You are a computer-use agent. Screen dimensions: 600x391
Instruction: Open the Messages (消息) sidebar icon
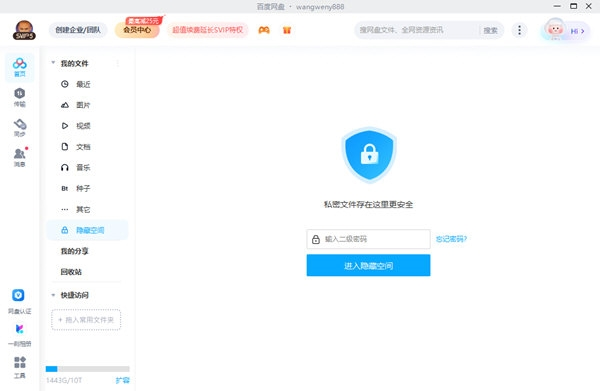click(20, 158)
